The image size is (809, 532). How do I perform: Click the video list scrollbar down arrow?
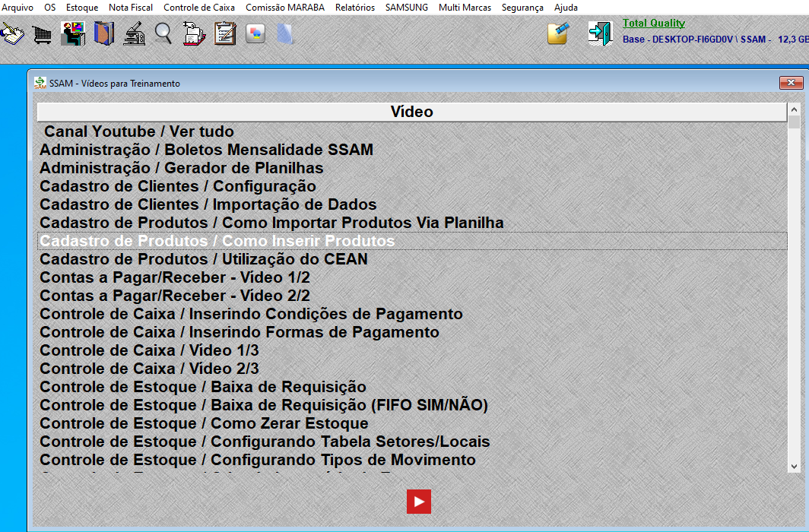pos(794,467)
